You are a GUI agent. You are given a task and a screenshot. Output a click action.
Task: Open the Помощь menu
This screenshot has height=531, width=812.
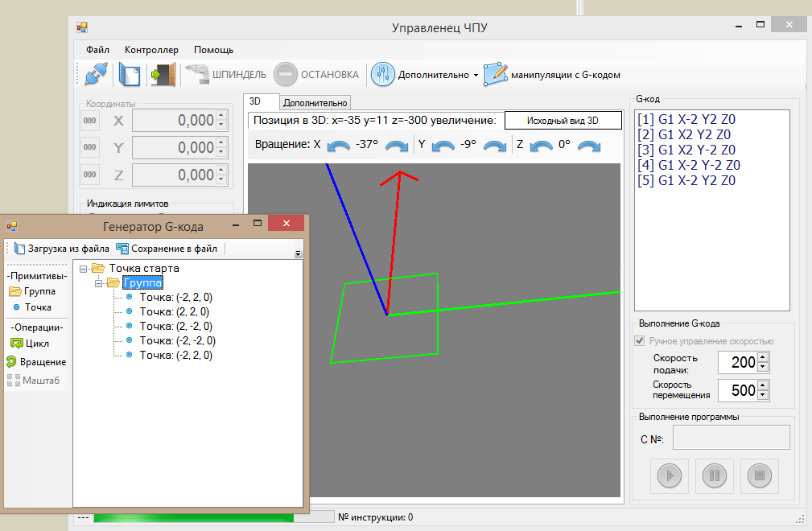point(213,50)
